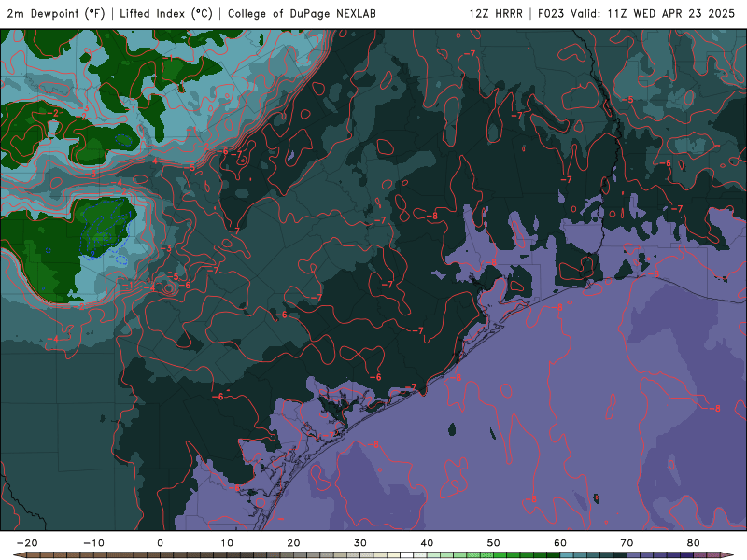Click the "80" color scale label
Image resolution: width=747 pixels, height=560 pixels.
click(x=693, y=543)
